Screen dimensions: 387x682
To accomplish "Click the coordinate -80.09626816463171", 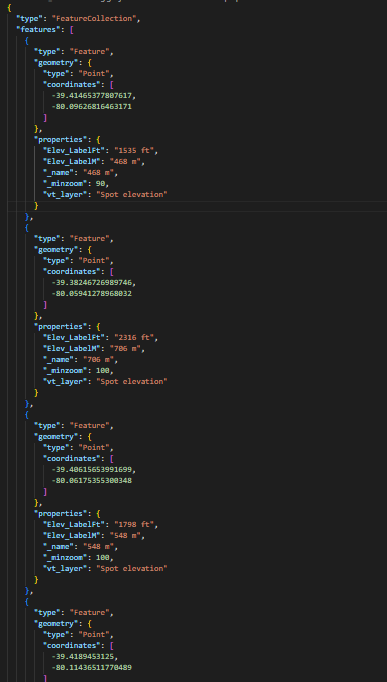I will click(x=91, y=107).
